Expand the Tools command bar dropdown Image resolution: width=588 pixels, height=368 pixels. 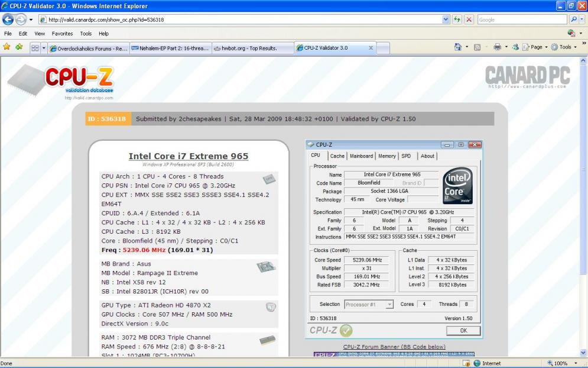(x=565, y=47)
